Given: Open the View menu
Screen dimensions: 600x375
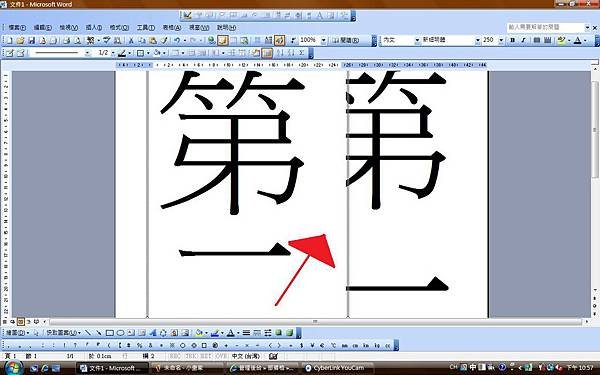Looking at the screenshot, I should [x=68, y=28].
